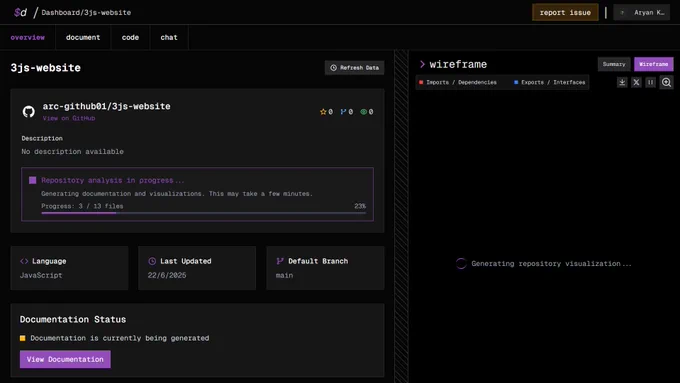Switch to Summary view
This screenshot has height=383, width=680.
coord(614,64)
